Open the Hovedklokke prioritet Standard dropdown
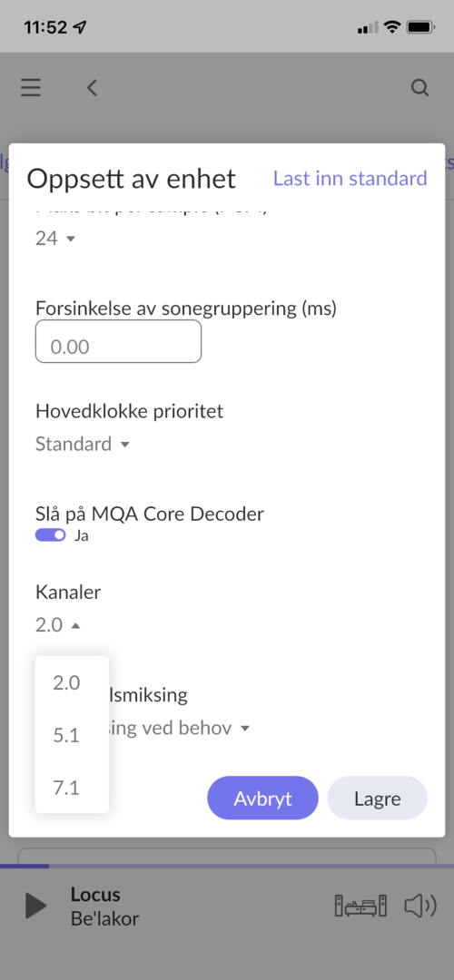The image size is (454, 980). [x=83, y=445]
